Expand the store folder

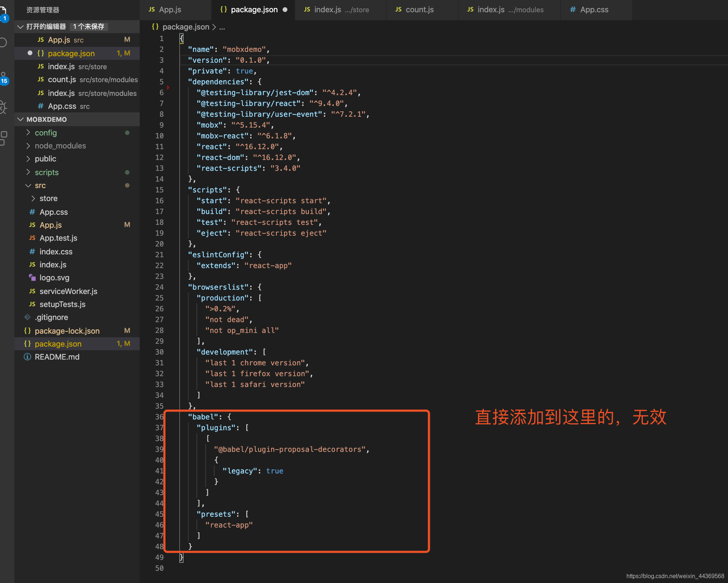click(33, 198)
